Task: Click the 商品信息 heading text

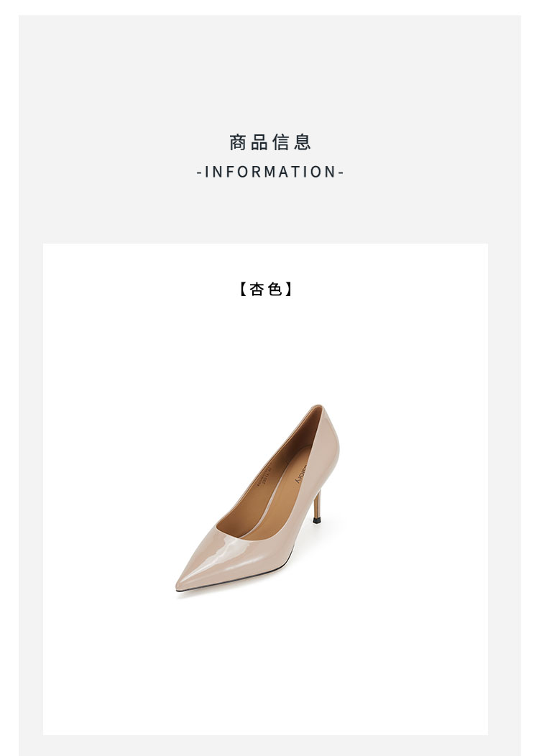Action: click(270, 143)
